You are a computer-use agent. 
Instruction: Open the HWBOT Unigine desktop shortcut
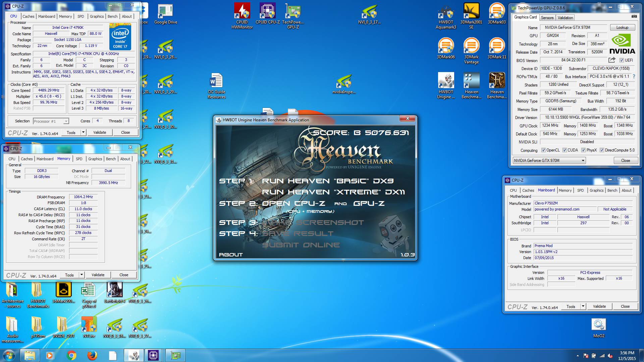pos(446,86)
